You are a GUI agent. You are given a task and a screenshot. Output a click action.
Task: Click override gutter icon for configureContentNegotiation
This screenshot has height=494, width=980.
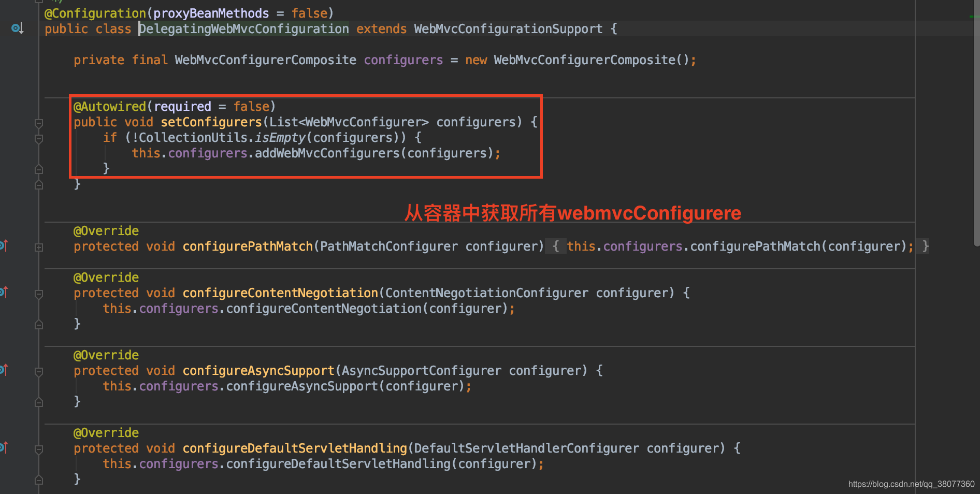coord(4,293)
